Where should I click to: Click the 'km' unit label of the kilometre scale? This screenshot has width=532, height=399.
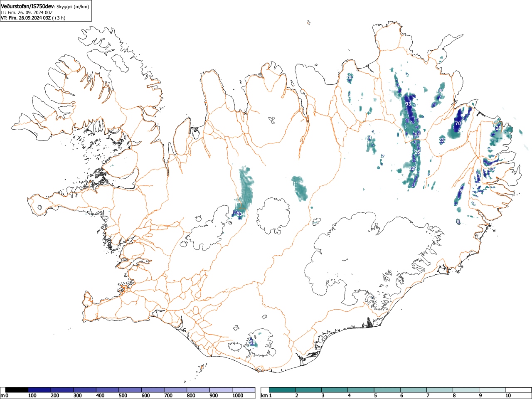[264, 396]
